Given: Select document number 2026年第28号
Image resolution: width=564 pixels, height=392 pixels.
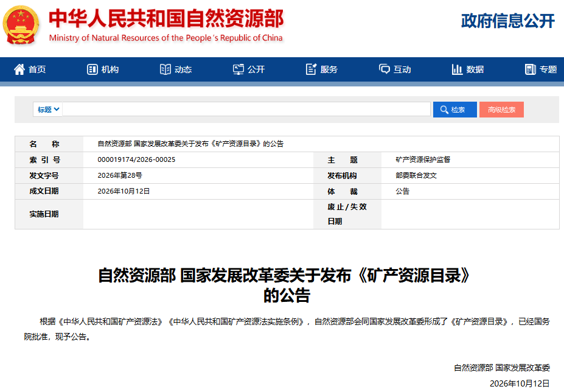Looking at the screenshot, I should (x=120, y=175).
